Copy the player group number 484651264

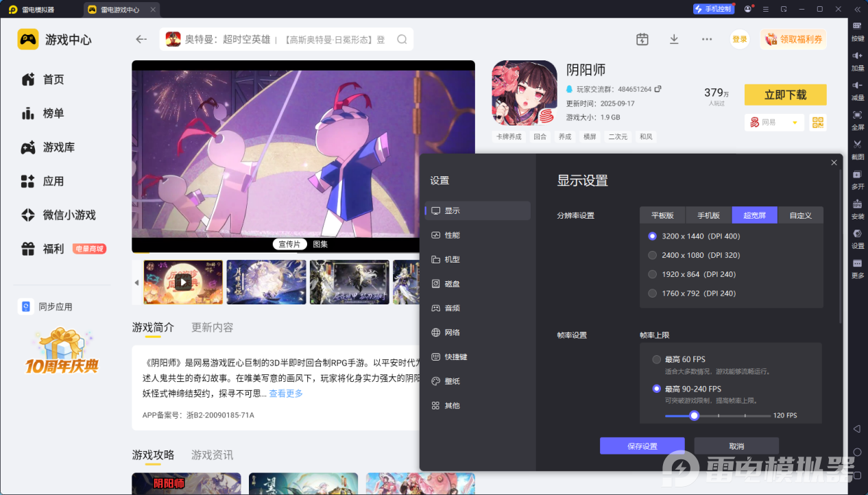tap(658, 89)
